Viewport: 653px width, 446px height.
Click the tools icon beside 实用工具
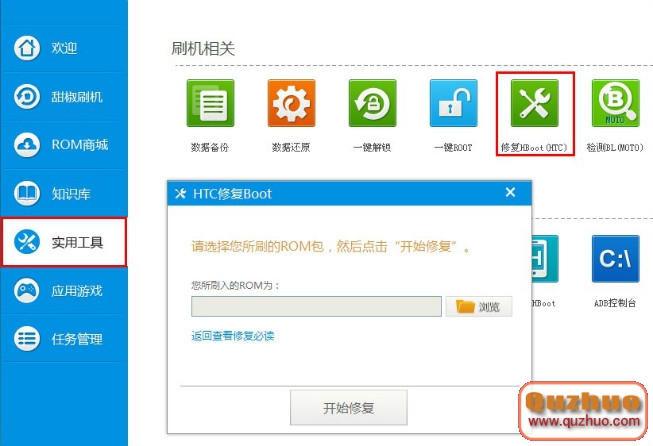coord(27,242)
